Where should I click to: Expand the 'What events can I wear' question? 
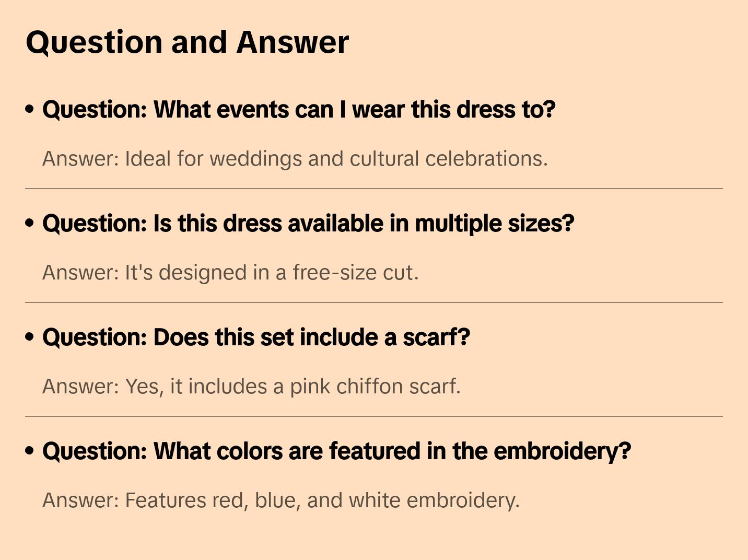tap(299, 110)
